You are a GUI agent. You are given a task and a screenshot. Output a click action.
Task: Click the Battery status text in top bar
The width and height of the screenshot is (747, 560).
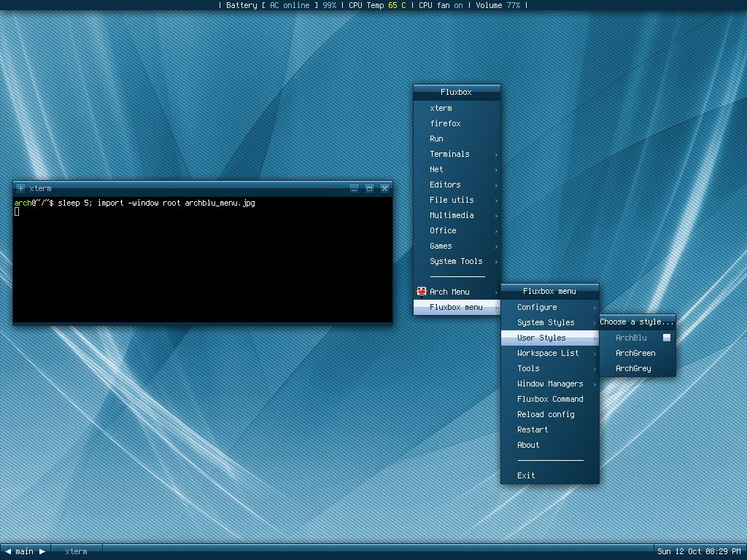point(281,5)
